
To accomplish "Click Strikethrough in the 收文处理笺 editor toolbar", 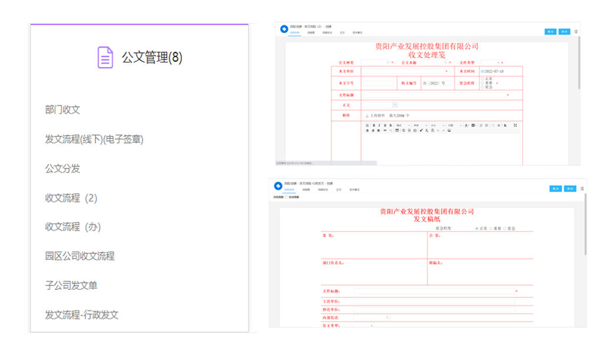I will [390, 125].
